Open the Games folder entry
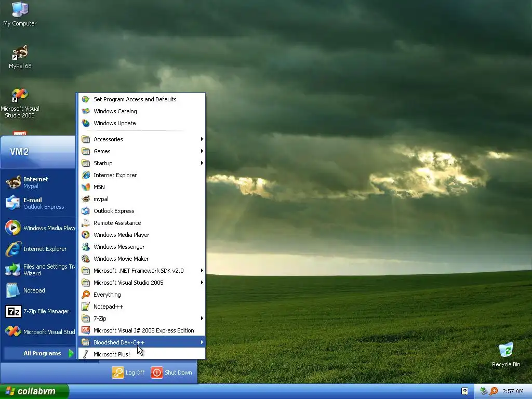This screenshot has width=532, height=399. pos(142,151)
